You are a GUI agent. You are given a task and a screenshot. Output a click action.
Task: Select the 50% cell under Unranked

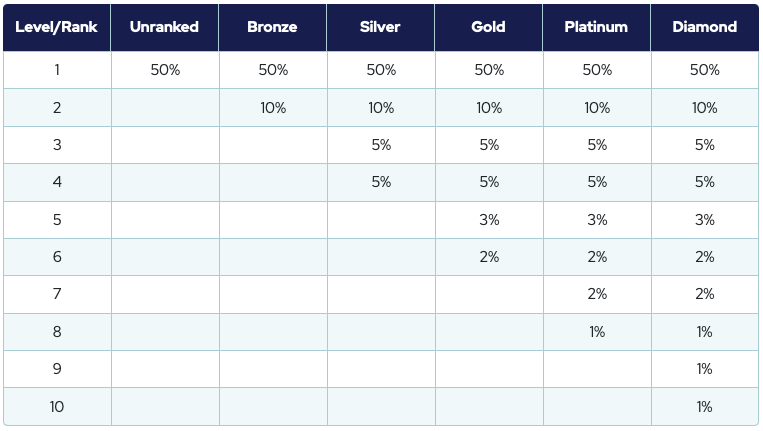coord(165,70)
